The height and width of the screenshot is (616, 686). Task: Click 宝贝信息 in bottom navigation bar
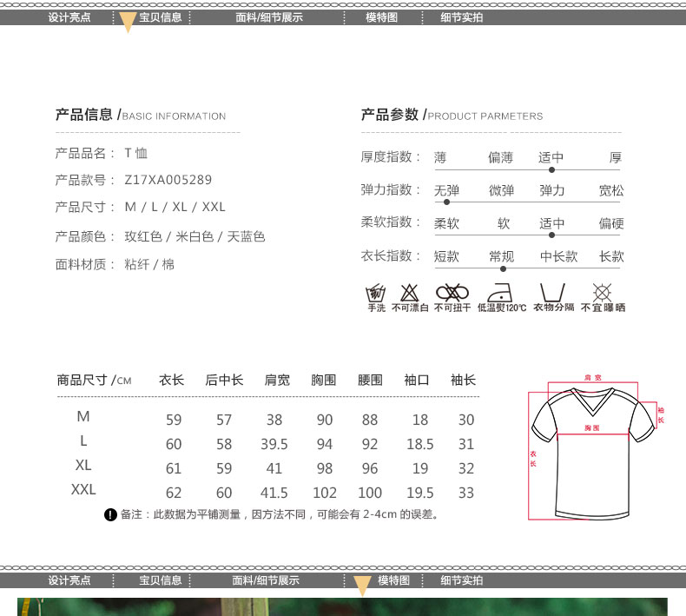tap(161, 580)
